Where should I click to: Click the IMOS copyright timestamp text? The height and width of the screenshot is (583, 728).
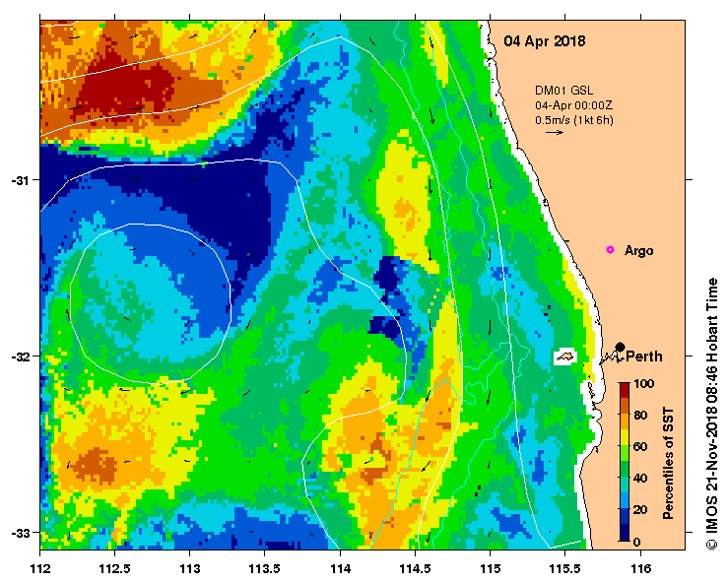pos(712,414)
